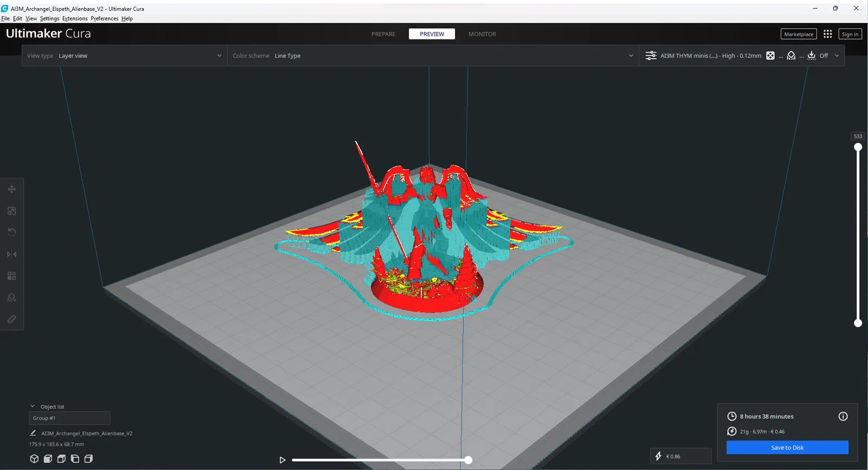The height and width of the screenshot is (470, 868).
Task: Click Save to Disk
Action: (x=787, y=447)
